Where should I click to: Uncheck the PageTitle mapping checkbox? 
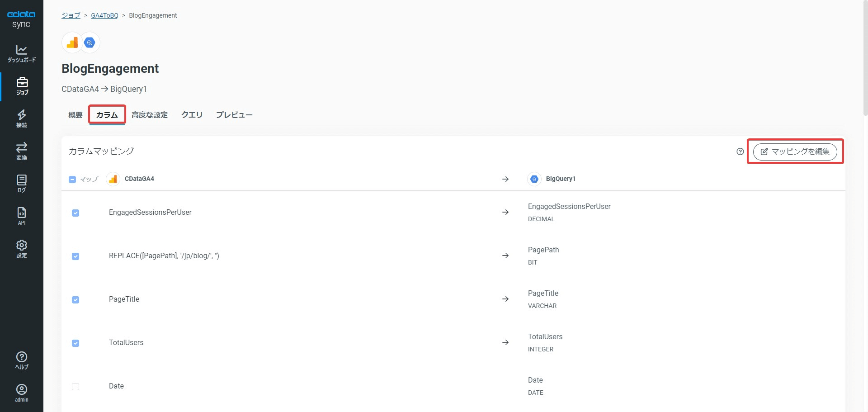click(x=75, y=300)
